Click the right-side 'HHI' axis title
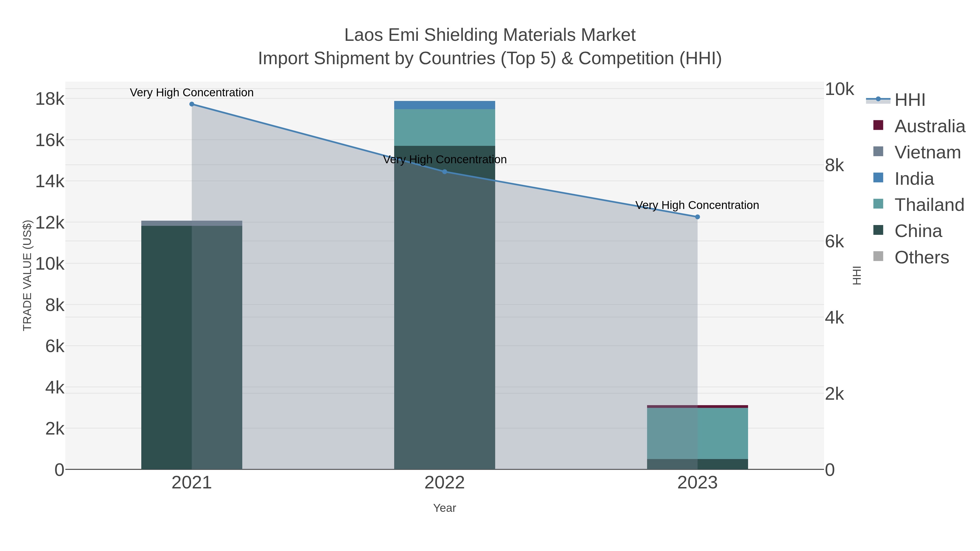This screenshot has width=980, height=551. (x=856, y=275)
